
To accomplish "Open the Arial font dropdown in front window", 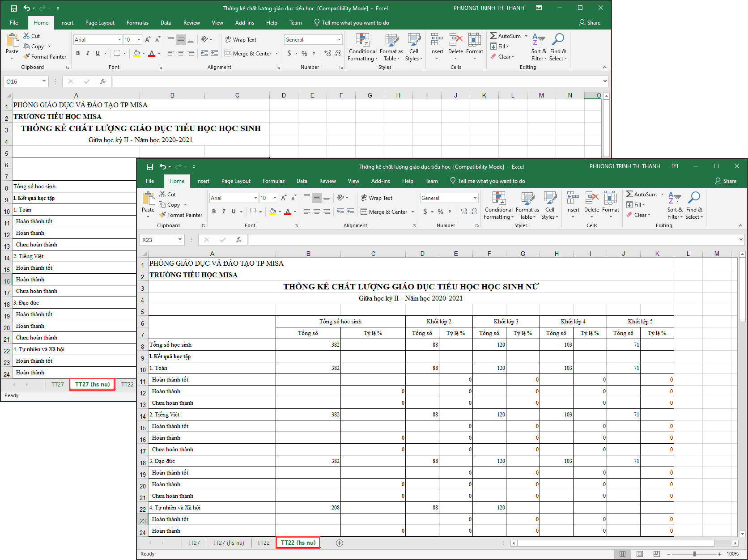I will [255, 198].
